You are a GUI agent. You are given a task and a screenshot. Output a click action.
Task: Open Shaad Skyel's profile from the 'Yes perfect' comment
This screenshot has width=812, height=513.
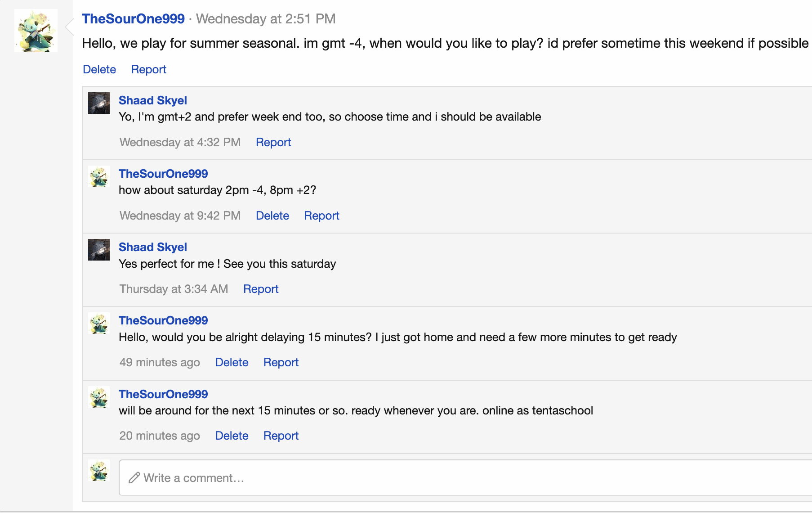click(x=152, y=247)
